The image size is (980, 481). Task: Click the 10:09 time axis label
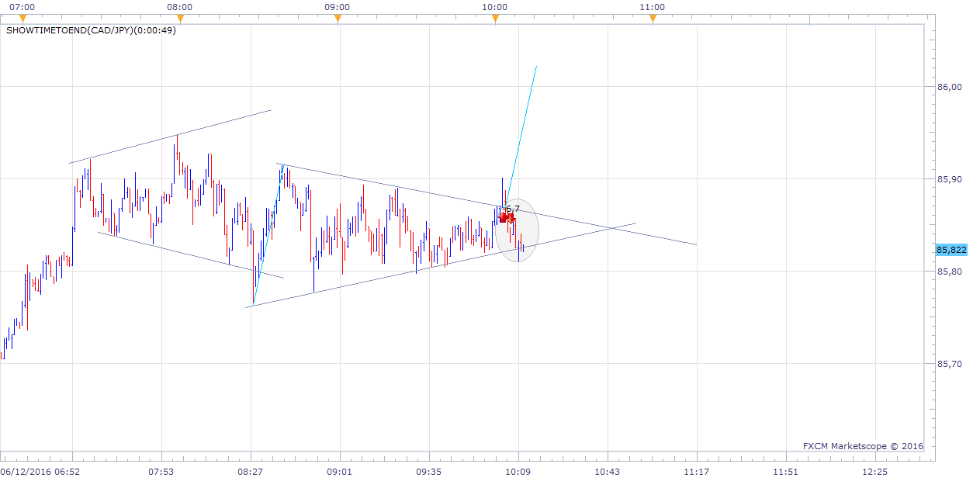pos(518,471)
